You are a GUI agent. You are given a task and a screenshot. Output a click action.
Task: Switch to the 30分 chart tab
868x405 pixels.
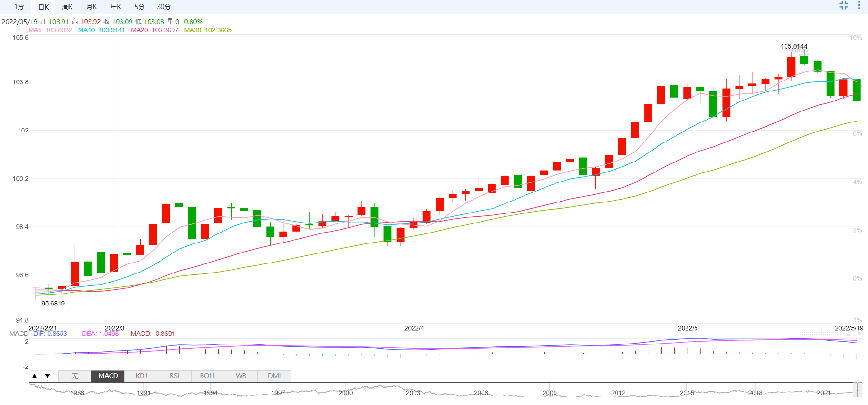[164, 7]
